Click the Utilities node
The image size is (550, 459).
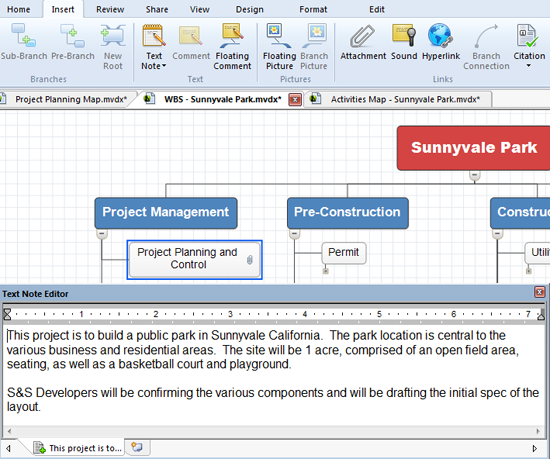click(x=537, y=253)
